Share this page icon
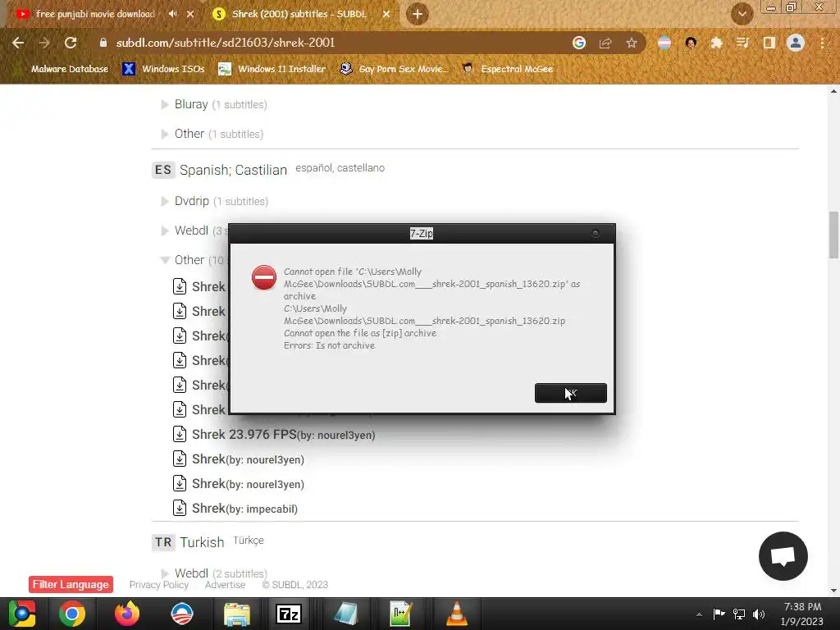Viewport: 840px width, 630px height. coord(605,43)
